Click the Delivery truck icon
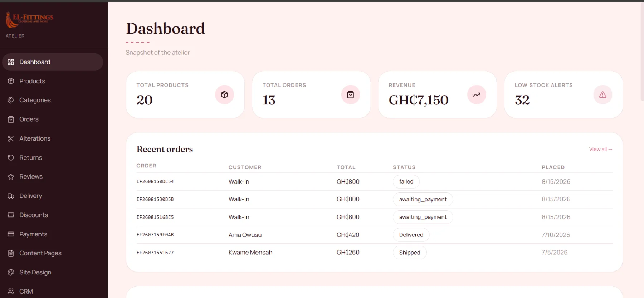Screen dimensions: 644x298 pos(11,196)
